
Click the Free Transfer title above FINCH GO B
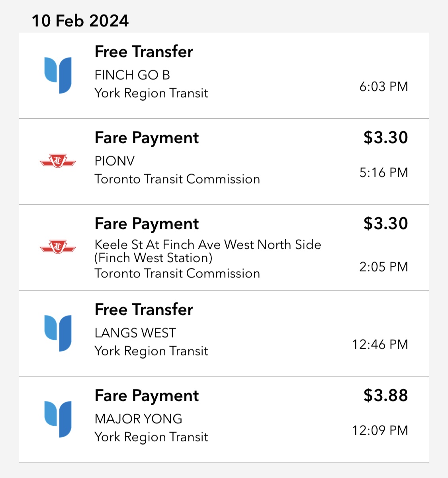[x=144, y=52]
